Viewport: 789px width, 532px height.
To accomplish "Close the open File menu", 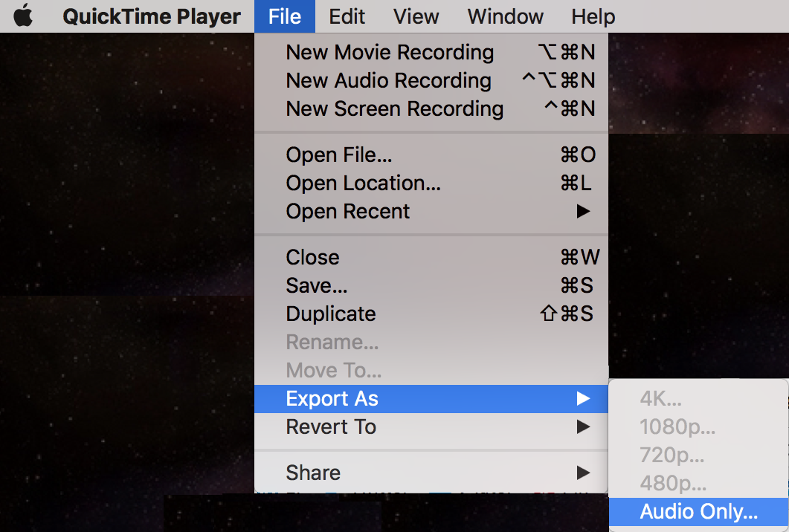I will tap(285, 16).
